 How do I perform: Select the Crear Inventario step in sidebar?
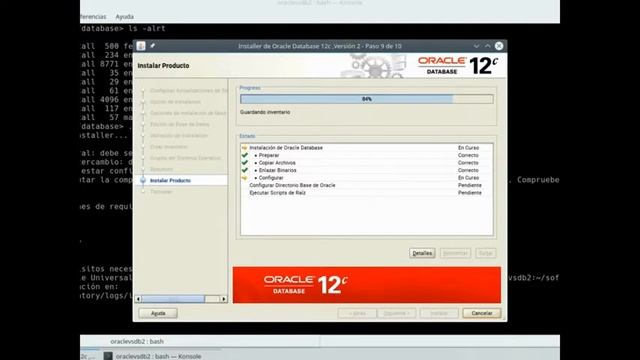pos(169,147)
